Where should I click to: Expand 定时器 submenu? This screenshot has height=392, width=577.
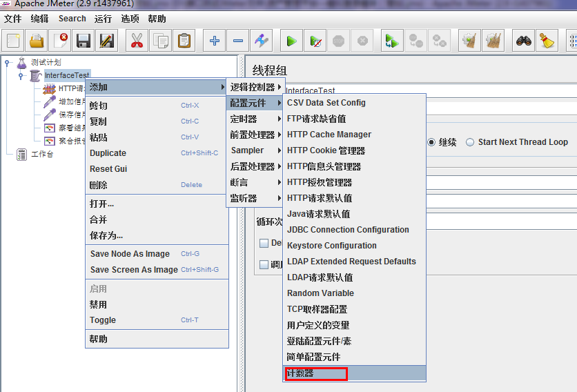click(x=255, y=119)
